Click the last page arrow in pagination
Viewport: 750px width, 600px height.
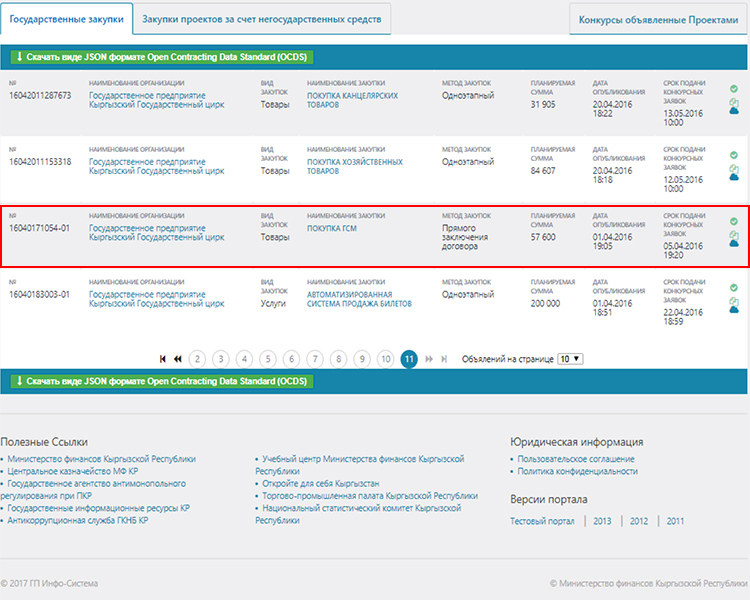tap(445, 359)
